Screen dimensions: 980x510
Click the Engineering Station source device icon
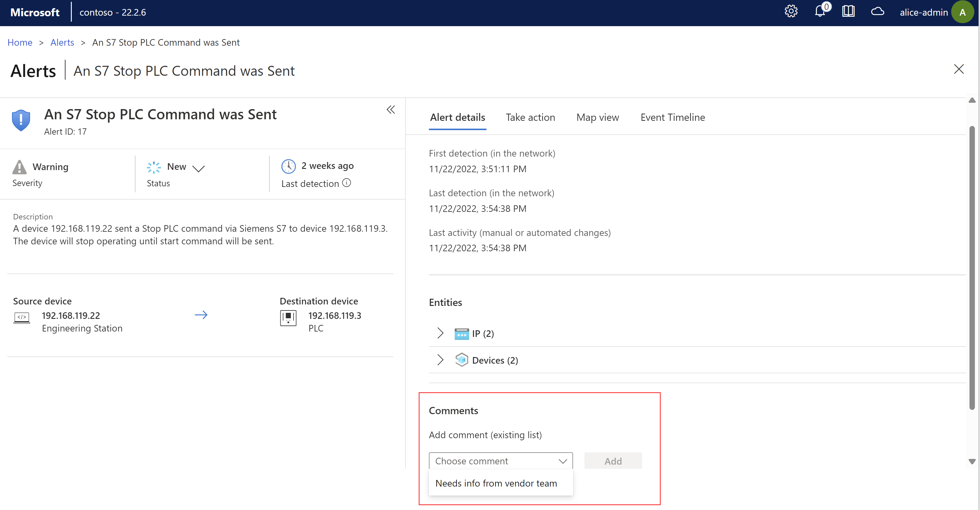pos(22,317)
